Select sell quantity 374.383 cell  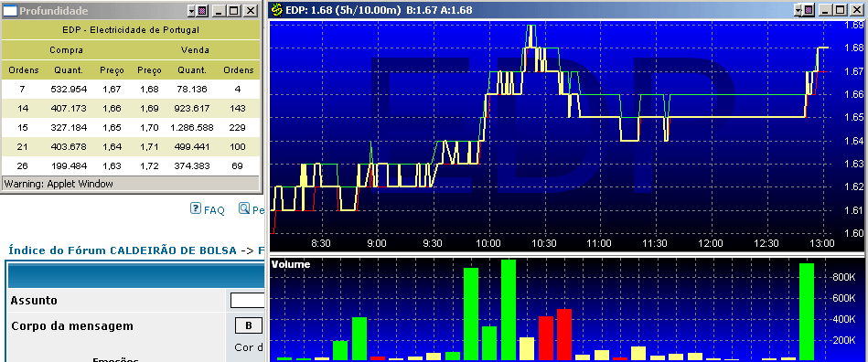192,166
